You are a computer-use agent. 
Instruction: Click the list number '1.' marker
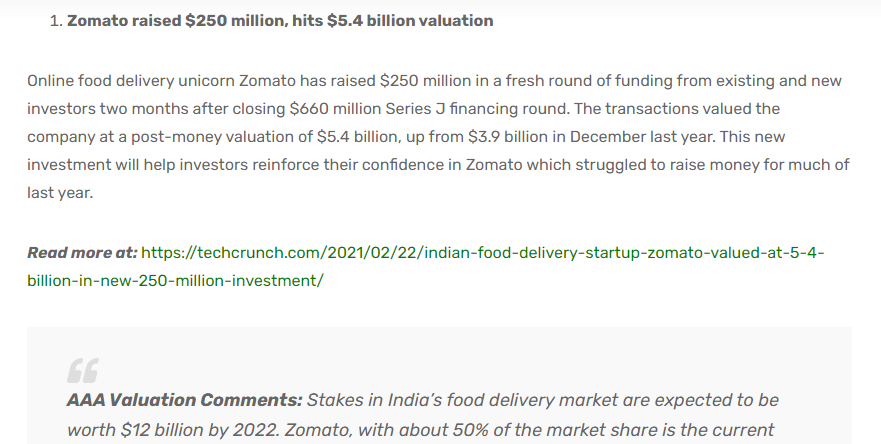[x=56, y=21]
